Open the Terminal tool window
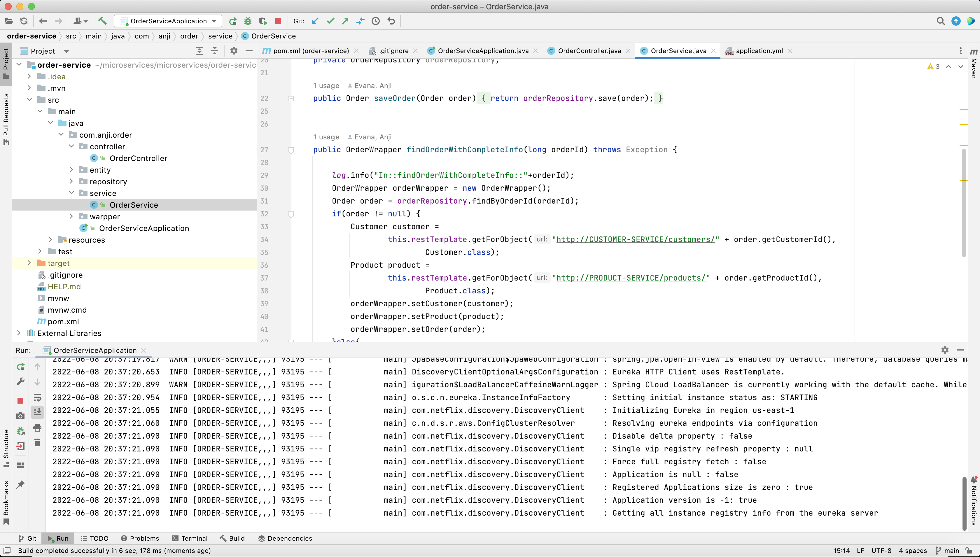This screenshot has height=557, width=980. [190, 538]
